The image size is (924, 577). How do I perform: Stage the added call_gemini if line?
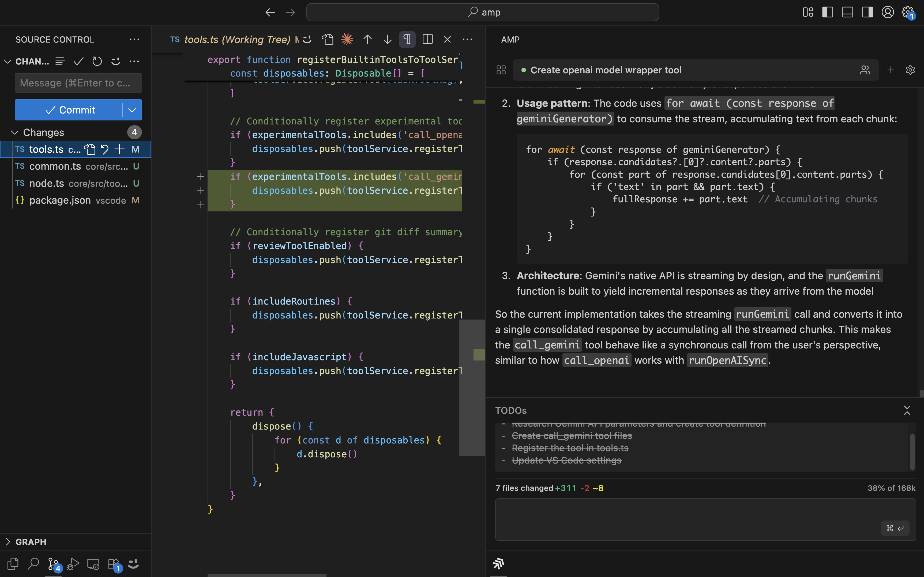click(201, 176)
